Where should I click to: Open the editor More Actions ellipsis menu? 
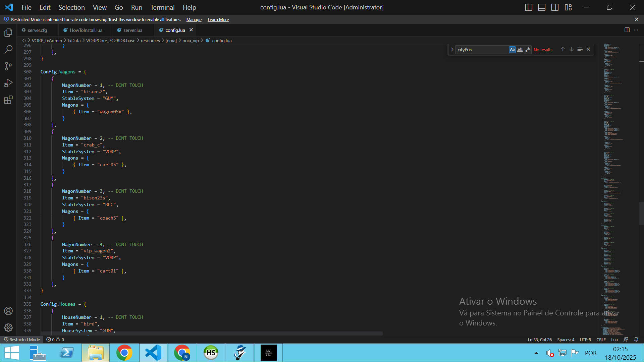pyautogui.click(x=636, y=30)
